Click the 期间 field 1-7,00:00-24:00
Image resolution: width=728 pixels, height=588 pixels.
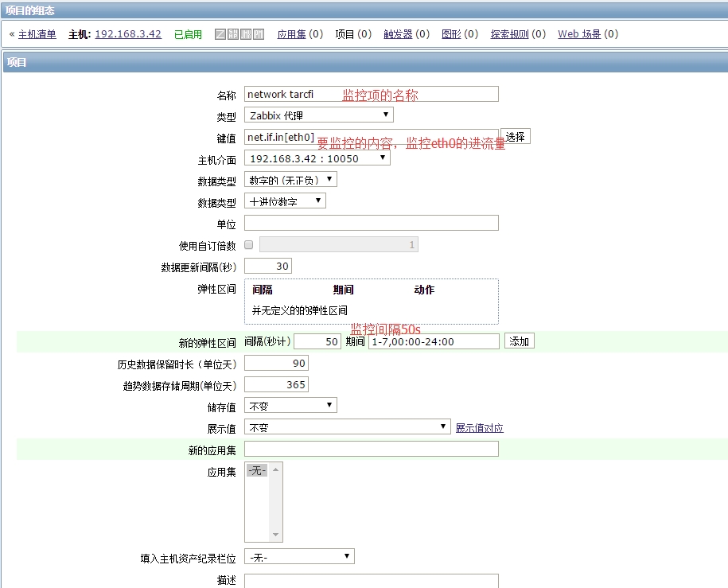click(x=434, y=342)
